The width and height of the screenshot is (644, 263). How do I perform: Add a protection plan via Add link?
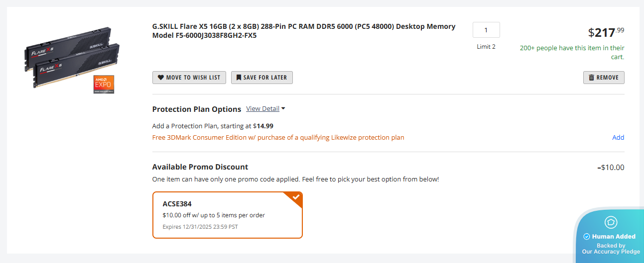point(618,138)
